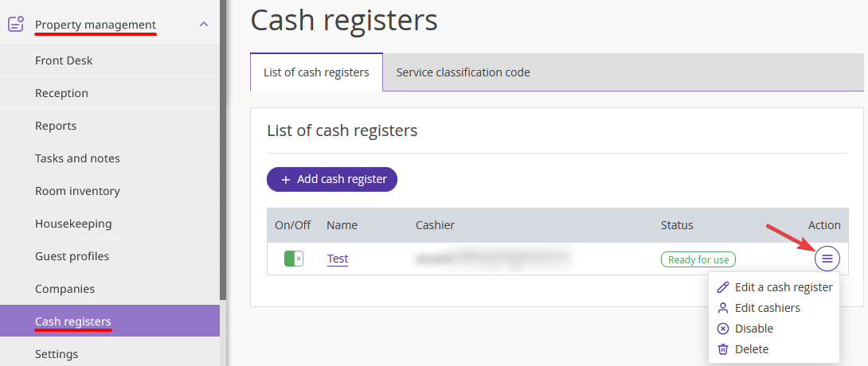
Task: Switch to Service classification code tab
Action: (463, 72)
